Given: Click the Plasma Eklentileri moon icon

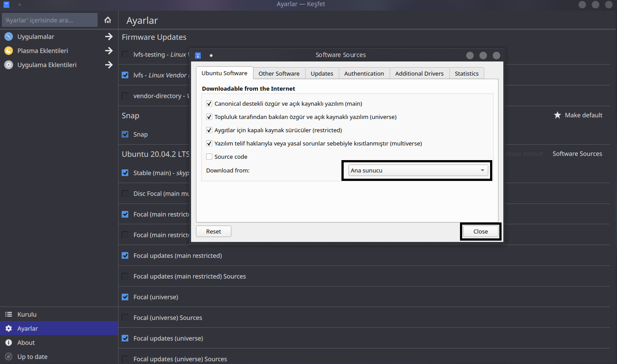Looking at the screenshot, I should click(8, 50).
